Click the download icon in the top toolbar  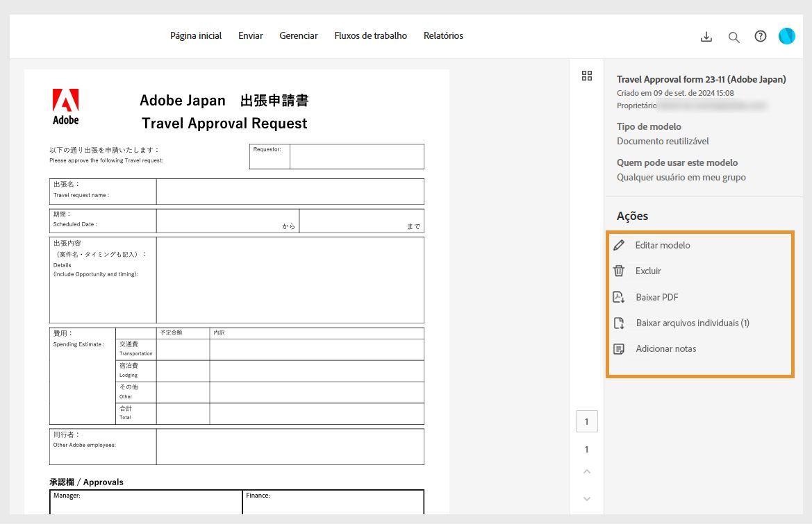[706, 36]
